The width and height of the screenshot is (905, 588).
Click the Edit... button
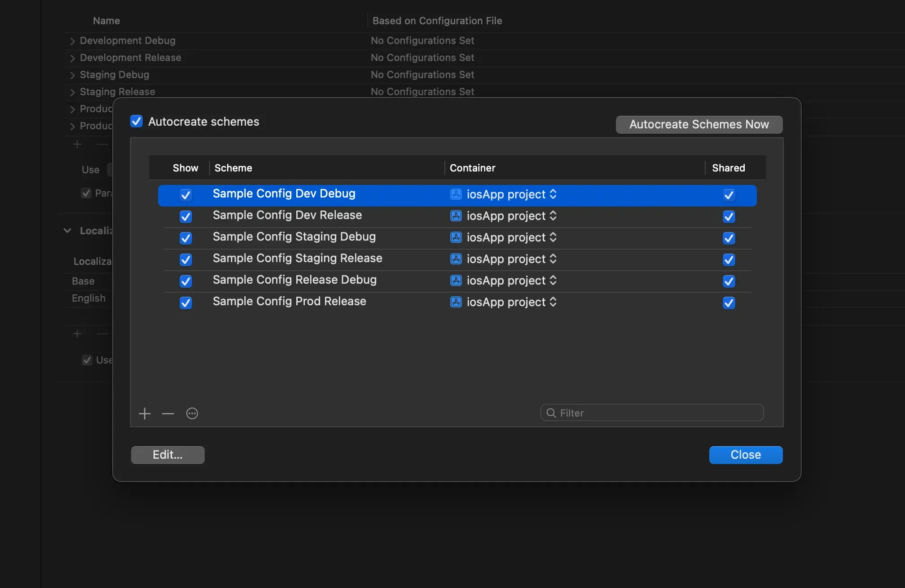click(x=167, y=455)
